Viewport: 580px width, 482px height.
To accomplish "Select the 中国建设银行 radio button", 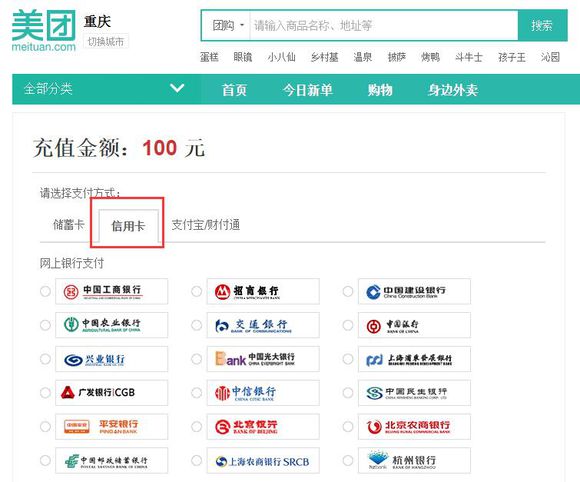I will click(348, 291).
